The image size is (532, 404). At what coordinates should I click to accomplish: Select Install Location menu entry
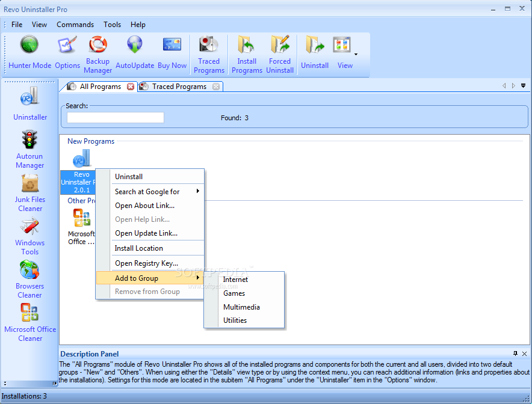point(150,248)
